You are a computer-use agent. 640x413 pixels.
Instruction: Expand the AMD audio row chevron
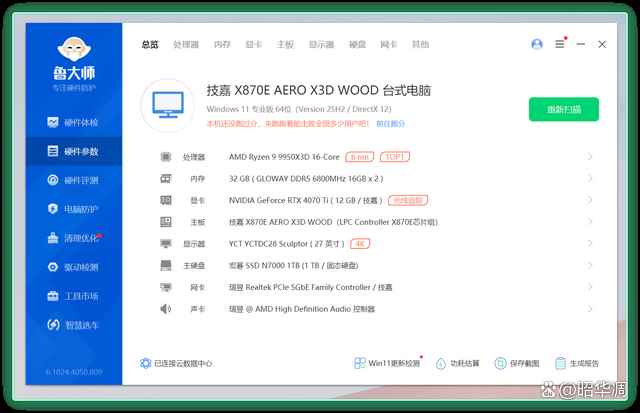click(x=589, y=309)
